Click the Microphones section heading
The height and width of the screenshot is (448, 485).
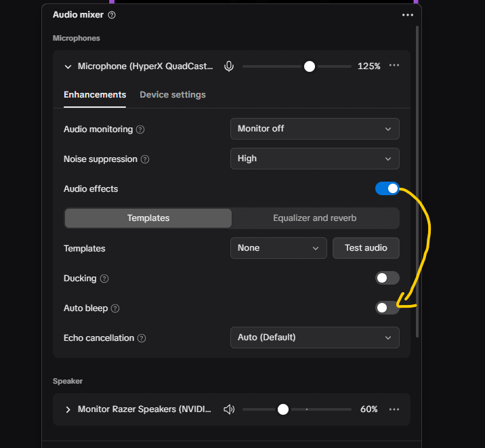(76, 38)
